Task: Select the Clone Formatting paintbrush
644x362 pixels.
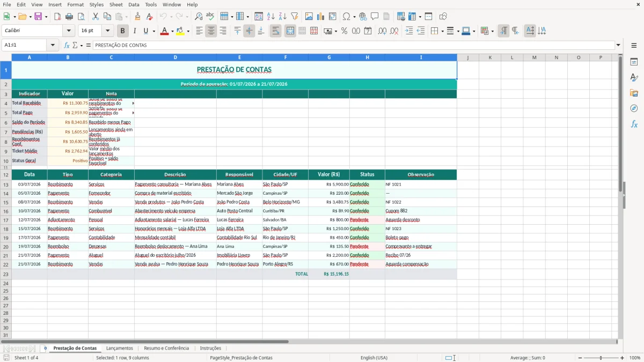Action: point(137,17)
